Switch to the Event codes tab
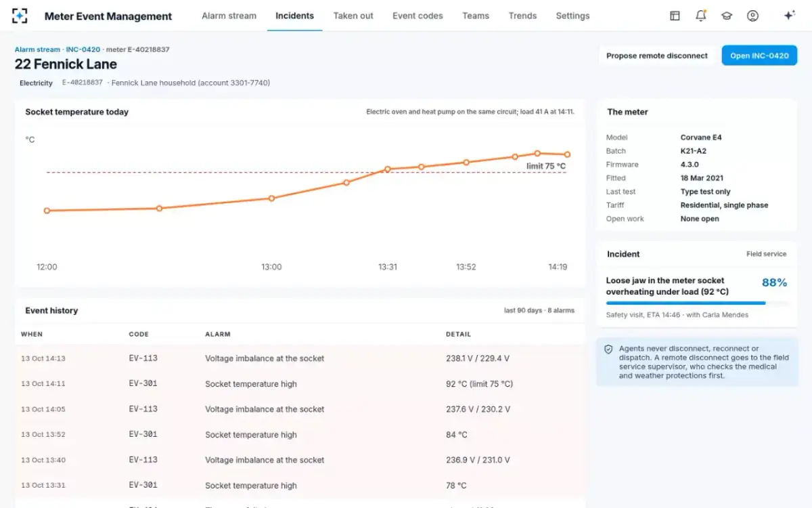Image resolution: width=812 pixels, height=508 pixels. [418, 16]
